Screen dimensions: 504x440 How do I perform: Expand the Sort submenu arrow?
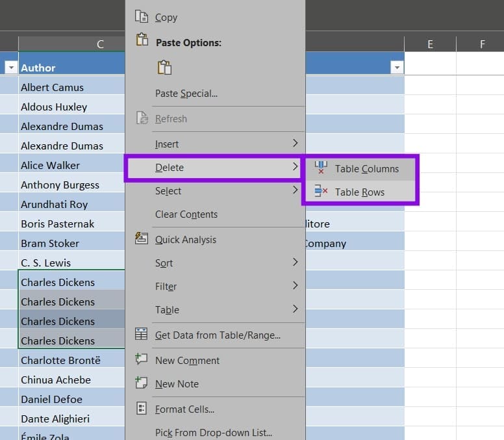(295, 262)
